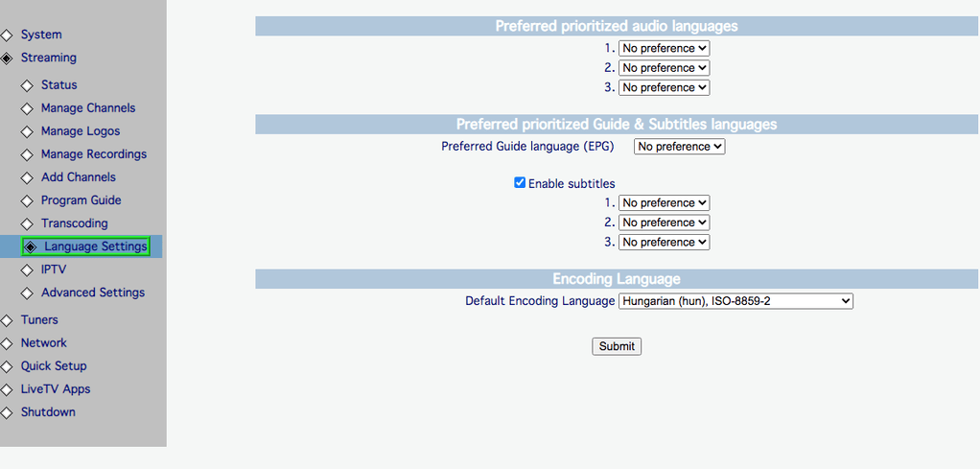Go to Manage Channels page
This screenshot has height=469, width=980.
click(x=88, y=108)
